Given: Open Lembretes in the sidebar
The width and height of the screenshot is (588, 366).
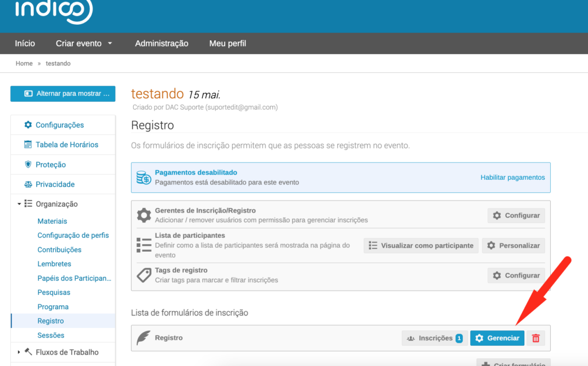Looking at the screenshot, I should 55,264.
